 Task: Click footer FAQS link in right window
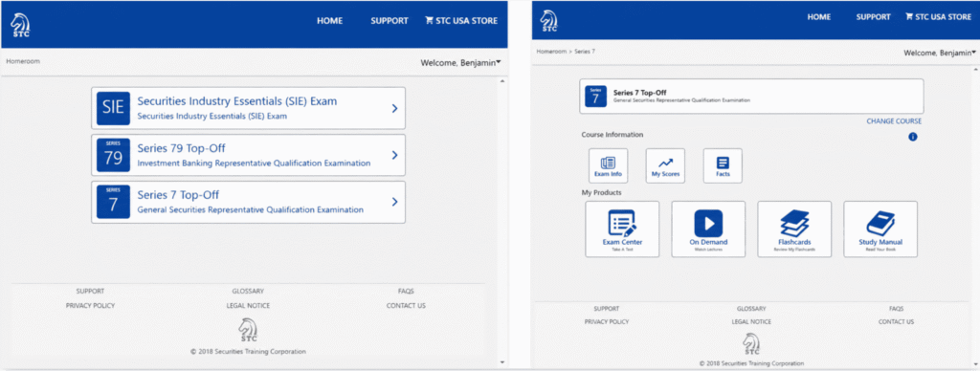pyautogui.click(x=896, y=309)
